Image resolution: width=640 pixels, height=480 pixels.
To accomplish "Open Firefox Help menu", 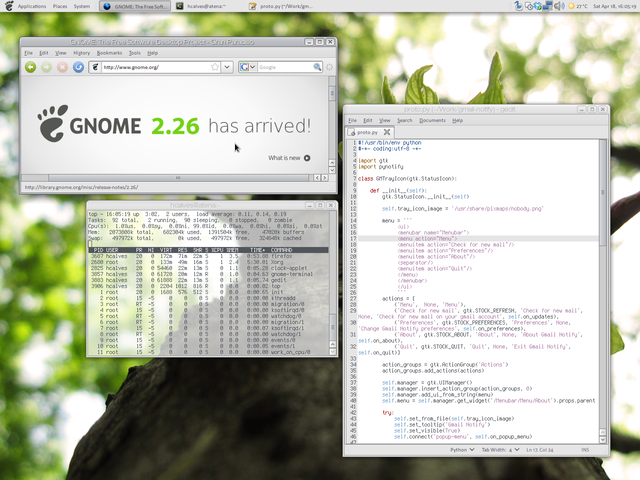I will (x=153, y=53).
